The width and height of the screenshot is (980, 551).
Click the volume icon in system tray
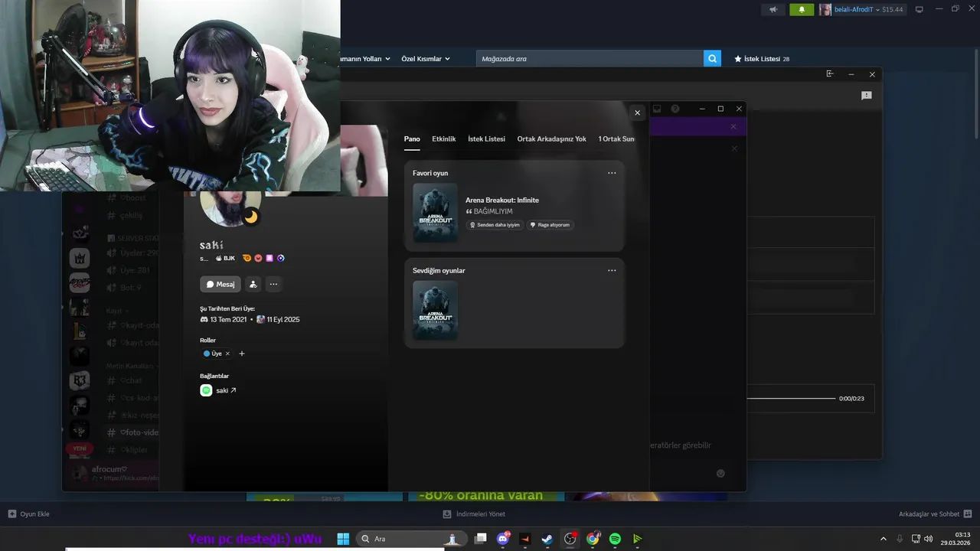[x=928, y=539]
